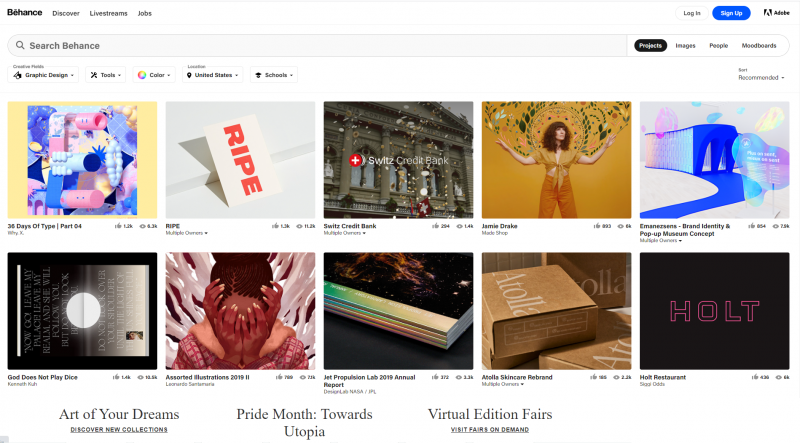Click the Schools graduation cap icon
The image size is (800, 443).
[x=258, y=75]
